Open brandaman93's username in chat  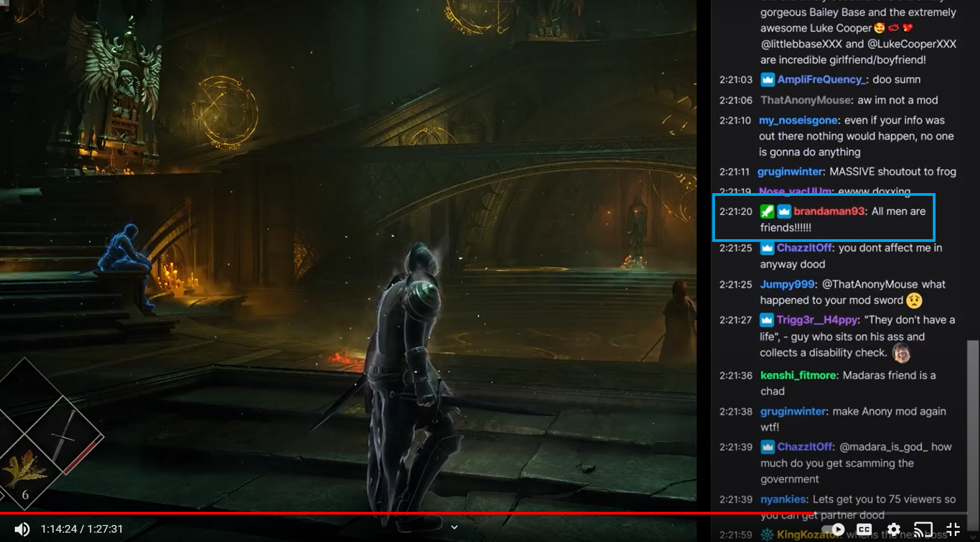point(829,211)
